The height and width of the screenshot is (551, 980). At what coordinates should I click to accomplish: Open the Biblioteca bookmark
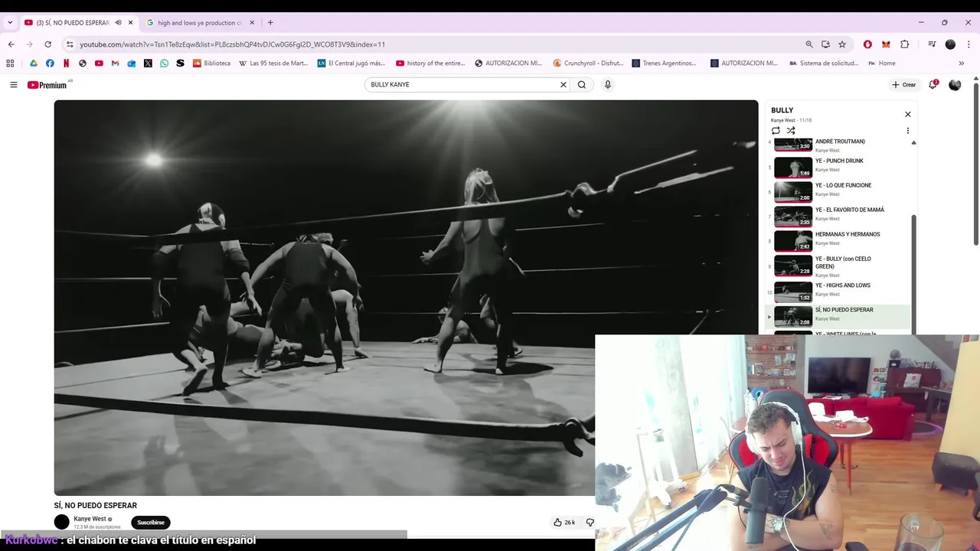click(x=211, y=64)
